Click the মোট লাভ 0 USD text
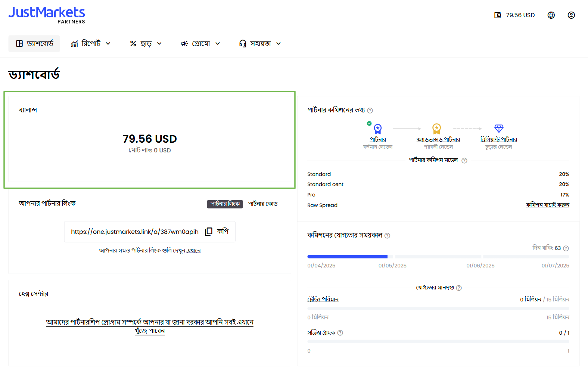This screenshot has width=588, height=378. coord(150,151)
